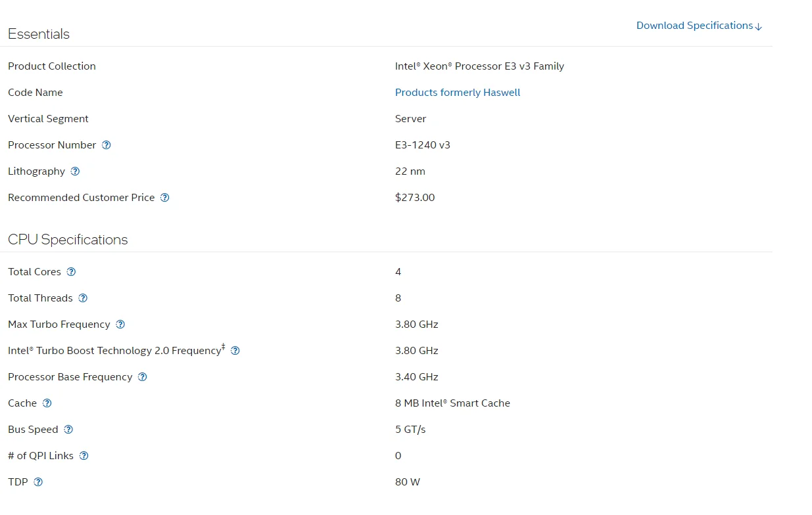Screen dimensions: 812x515
Task: Click the Cache help icon
Action: coord(47,403)
